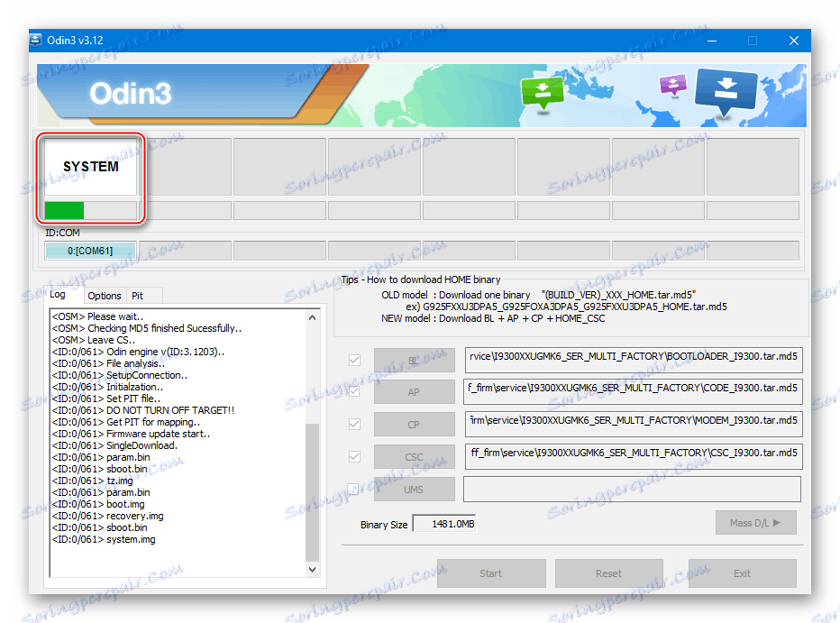Click the log vertical scrollbar thumb
This screenshot has width=840, height=623.
click(x=313, y=492)
